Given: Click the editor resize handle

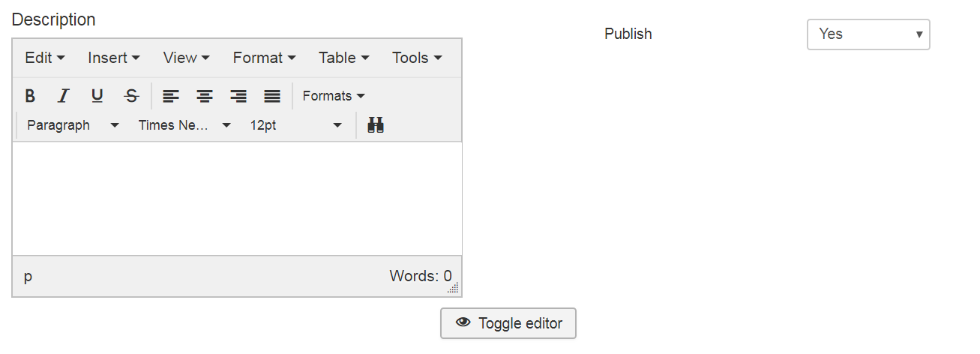Looking at the screenshot, I should click(x=453, y=288).
